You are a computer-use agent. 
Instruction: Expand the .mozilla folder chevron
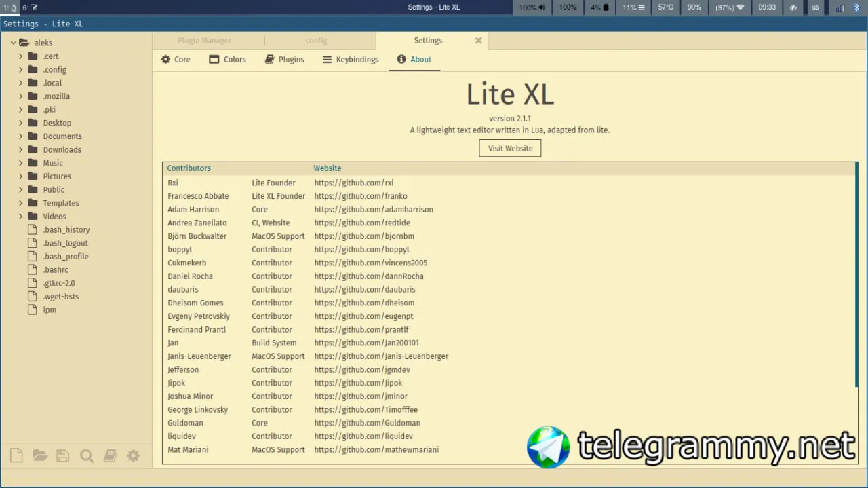(x=21, y=96)
